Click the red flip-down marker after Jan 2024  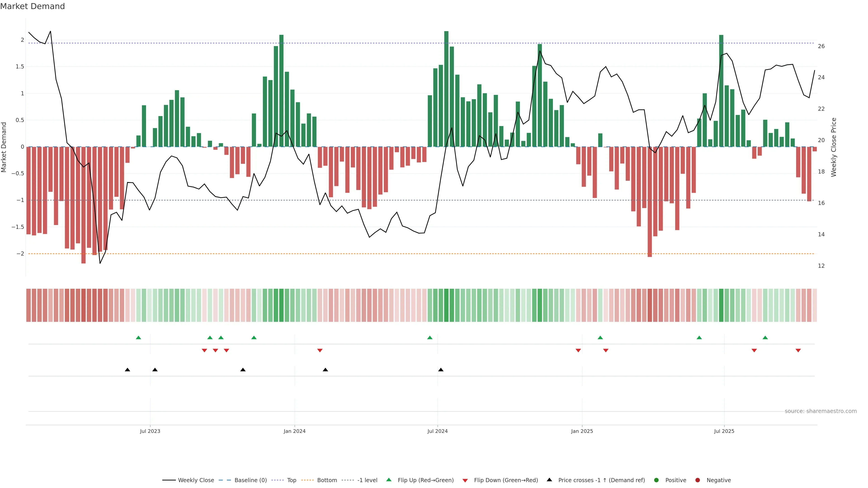[320, 351]
